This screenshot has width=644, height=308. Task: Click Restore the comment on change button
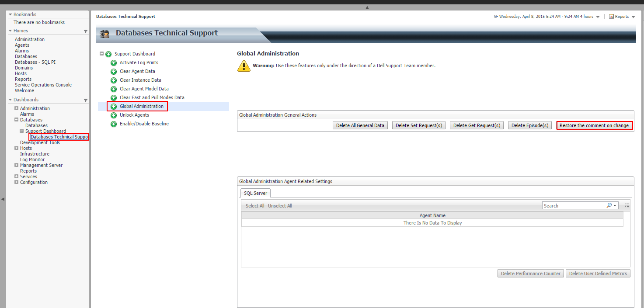[x=594, y=125]
